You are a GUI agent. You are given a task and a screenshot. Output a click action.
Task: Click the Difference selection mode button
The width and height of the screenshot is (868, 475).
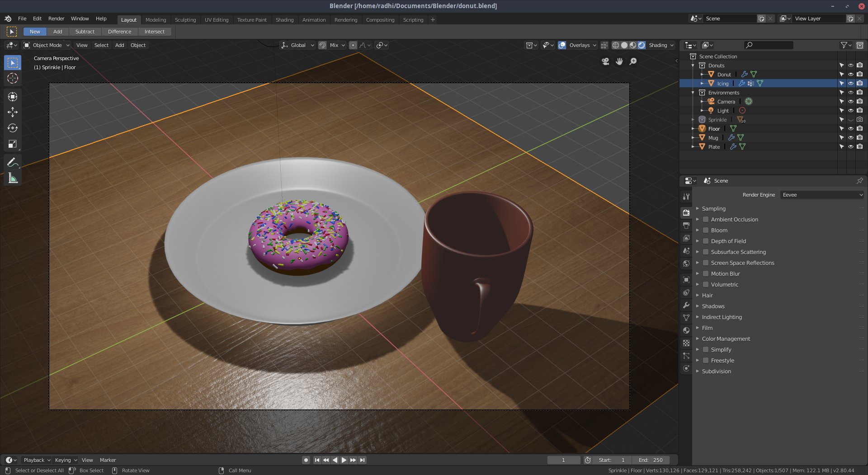click(119, 32)
